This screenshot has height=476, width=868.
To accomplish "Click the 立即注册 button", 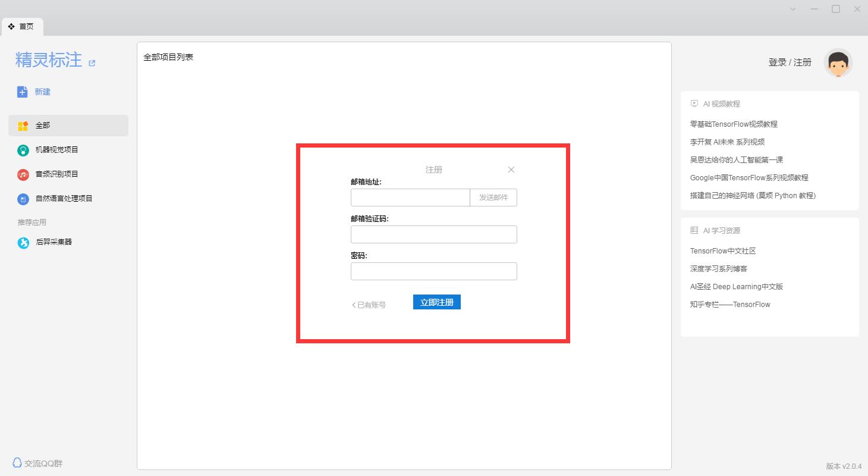I will pyautogui.click(x=436, y=302).
